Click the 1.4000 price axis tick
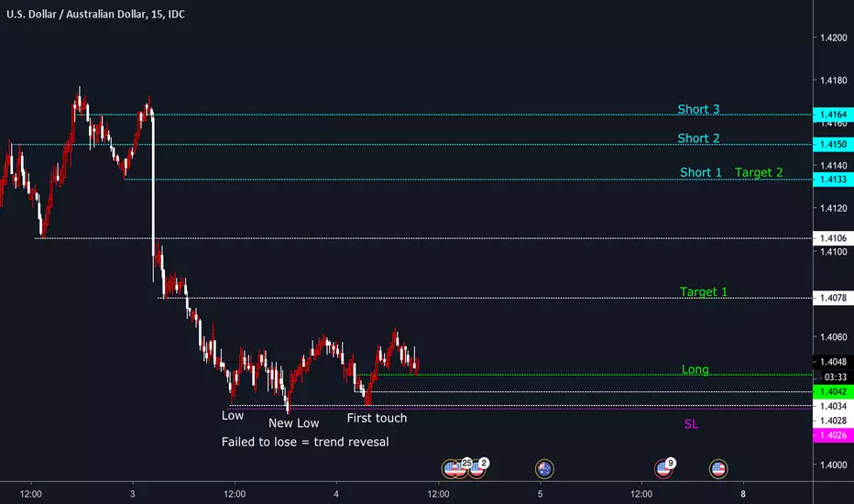This screenshot has width=854, height=504. click(833, 465)
